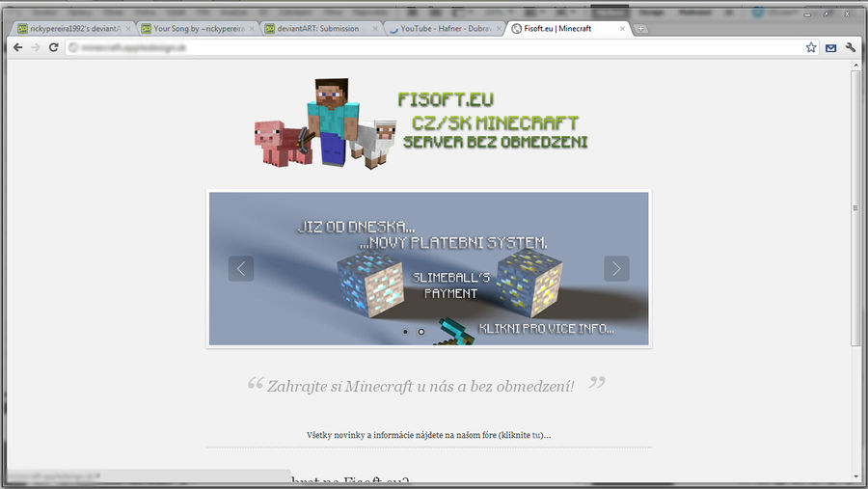This screenshot has width=868, height=489.
Task: Close the YouTube - Hafner tab
Action: tap(499, 28)
